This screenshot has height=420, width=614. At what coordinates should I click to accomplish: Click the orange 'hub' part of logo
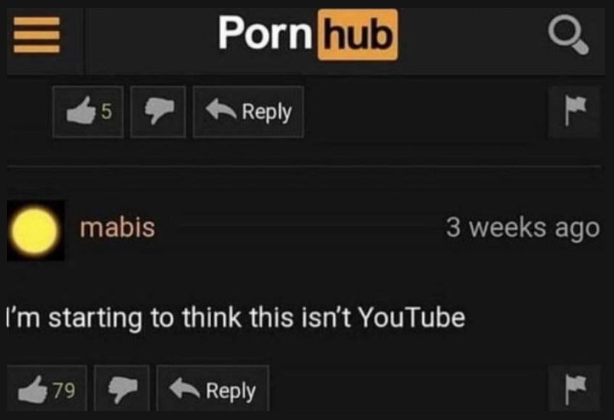point(358,35)
